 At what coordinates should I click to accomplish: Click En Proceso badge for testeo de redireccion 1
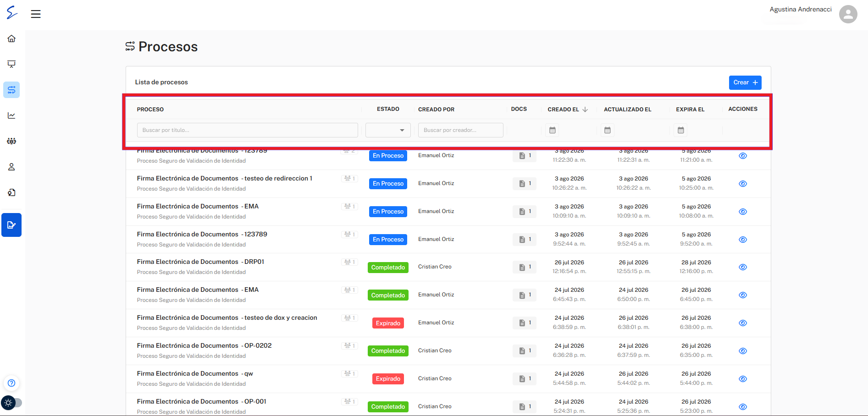pos(388,184)
